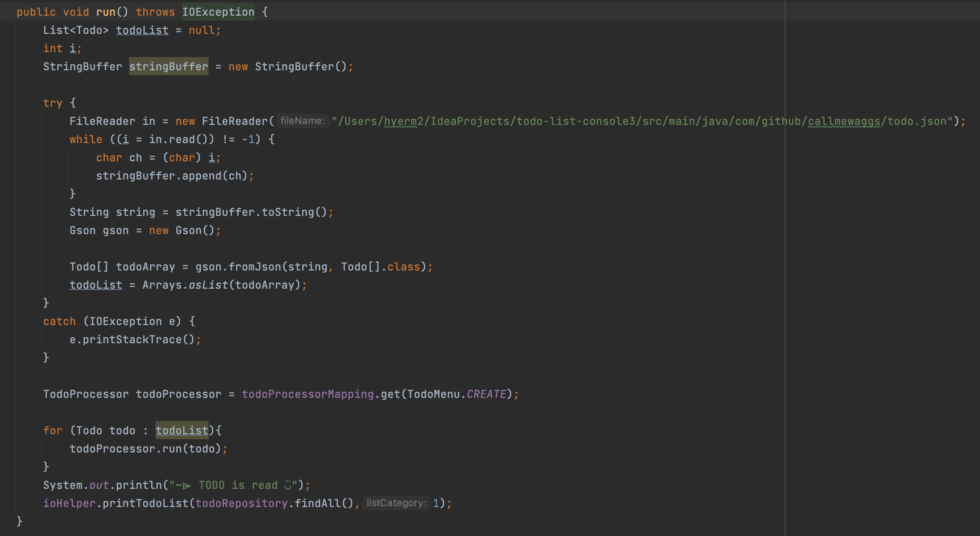This screenshot has height=536, width=980.
Task: Click the fileName parameter hint
Action: [303, 121]
